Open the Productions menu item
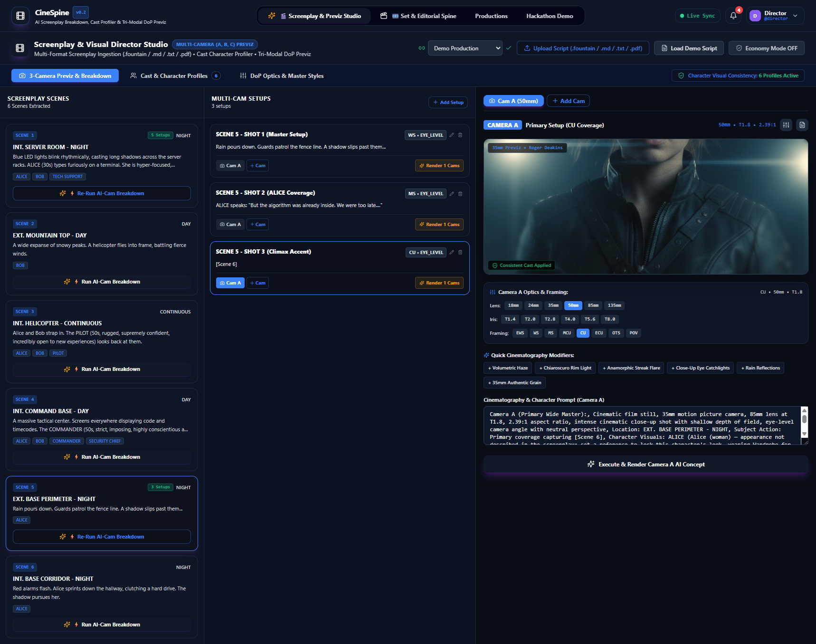 coord(491,16)
